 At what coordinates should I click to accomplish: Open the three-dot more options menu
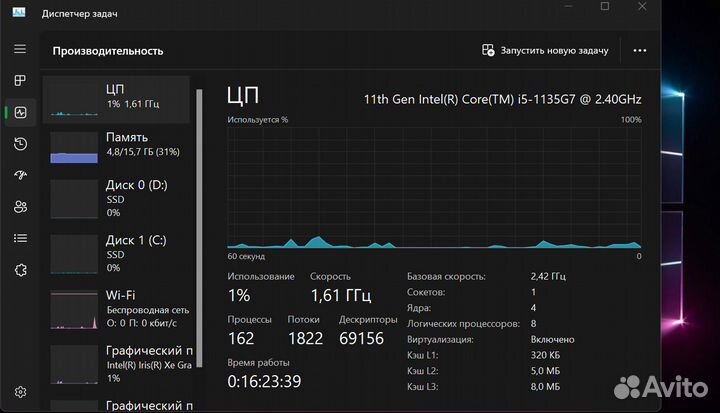(x=640, y=50)
